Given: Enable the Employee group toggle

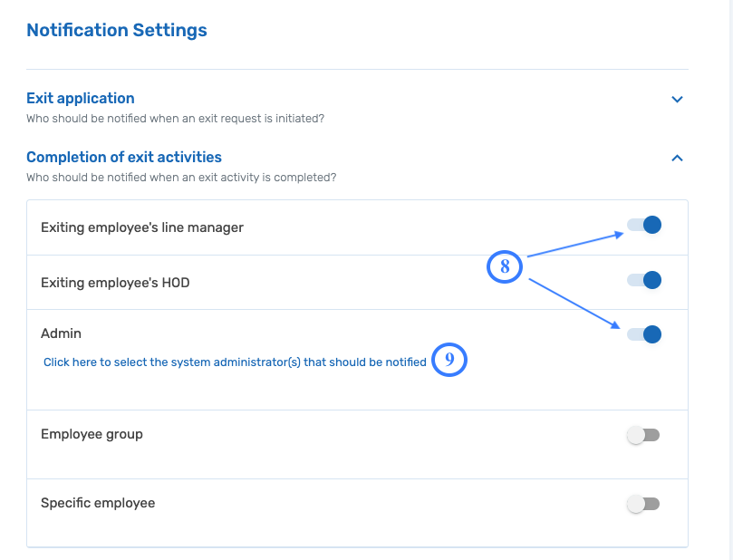Looking at the screenshot, I should [643, 434].
